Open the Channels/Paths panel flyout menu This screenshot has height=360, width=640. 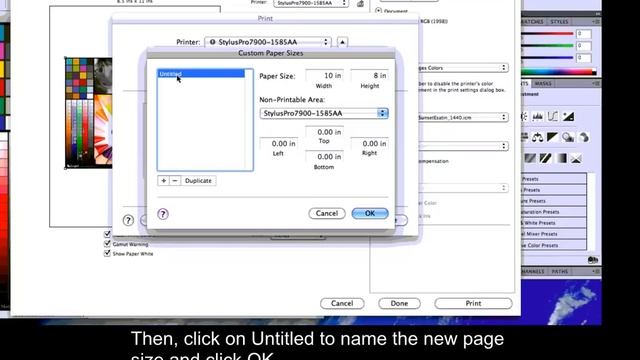coord(596,271)
